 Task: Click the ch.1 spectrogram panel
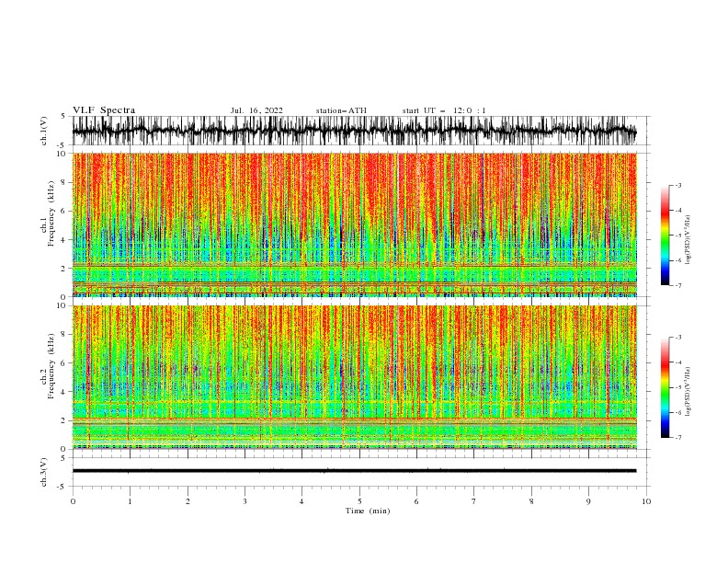tap(354, 224)
